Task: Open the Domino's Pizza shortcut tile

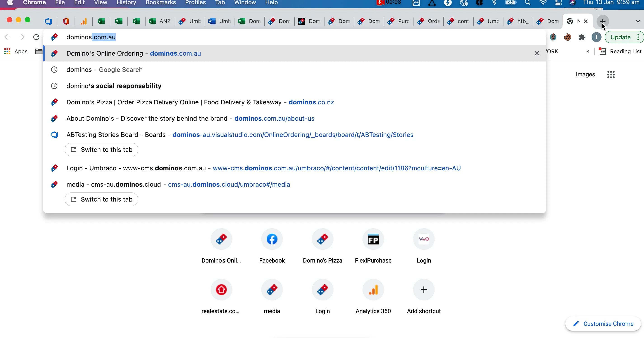Action: [322, 246]
